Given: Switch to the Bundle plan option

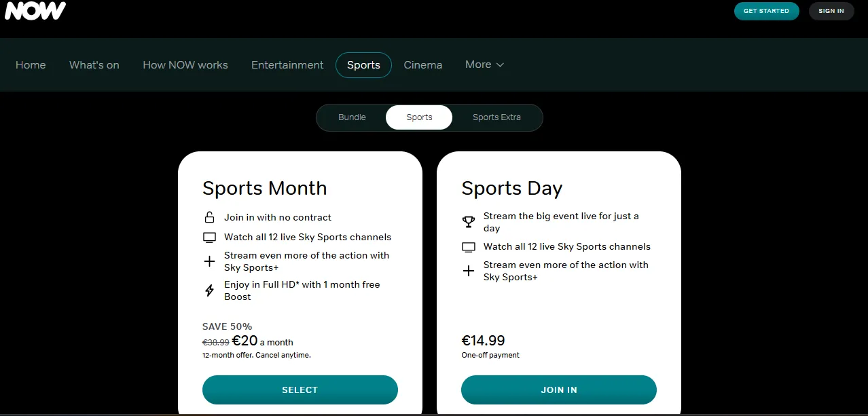Looking at the screenshot, I should [352, 117].
